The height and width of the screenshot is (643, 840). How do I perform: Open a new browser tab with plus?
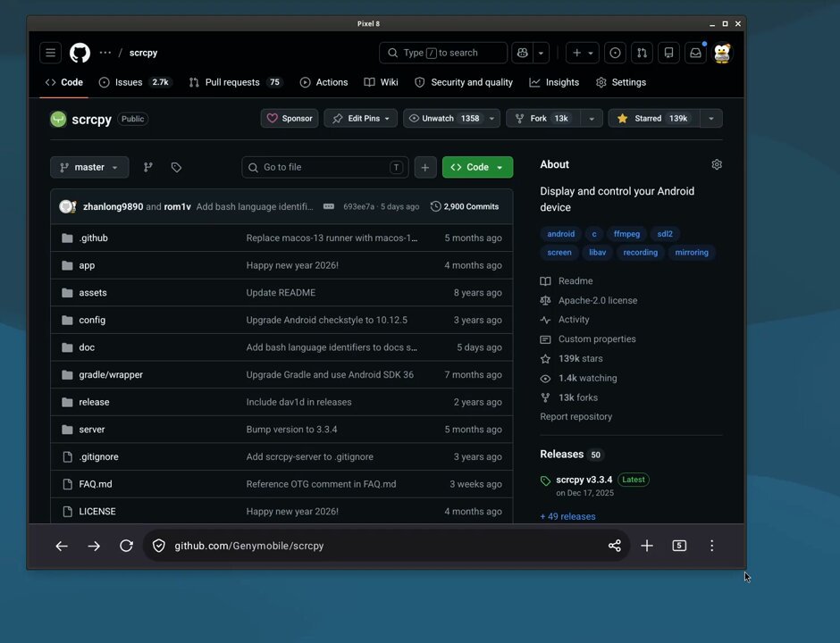647,546
